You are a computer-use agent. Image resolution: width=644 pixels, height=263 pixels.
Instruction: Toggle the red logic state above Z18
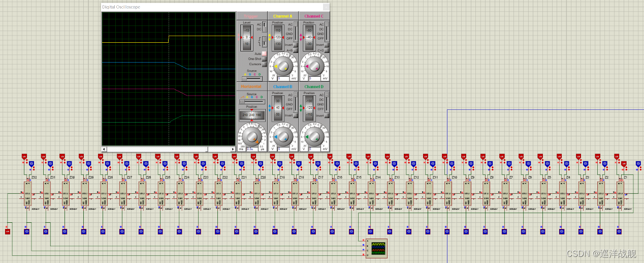coord(292,157)
